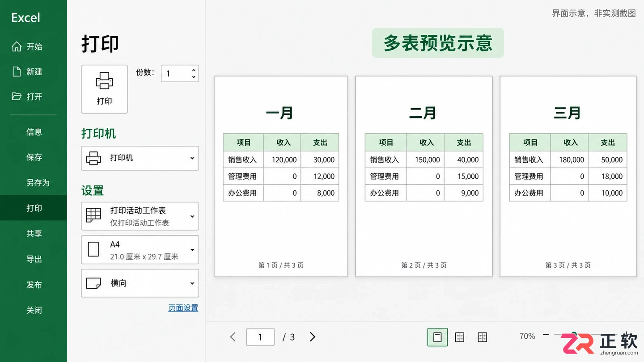The image size is (644, 362).
Task: Open the 打印机 printer selection dropdown
Action: coord(140,158)
